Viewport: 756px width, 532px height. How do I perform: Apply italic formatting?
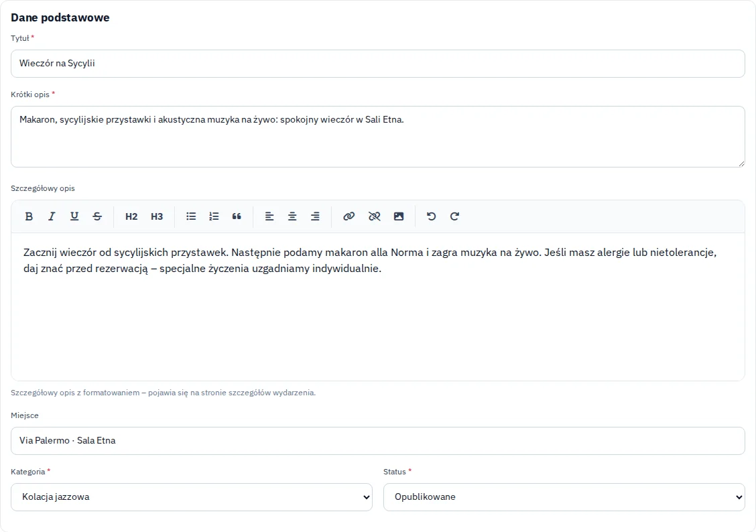(52, 216)
